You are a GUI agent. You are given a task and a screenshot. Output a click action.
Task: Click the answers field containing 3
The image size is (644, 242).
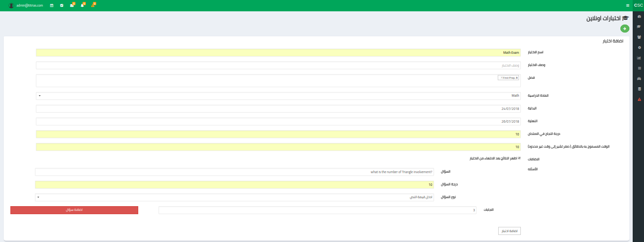click(318, 210)
